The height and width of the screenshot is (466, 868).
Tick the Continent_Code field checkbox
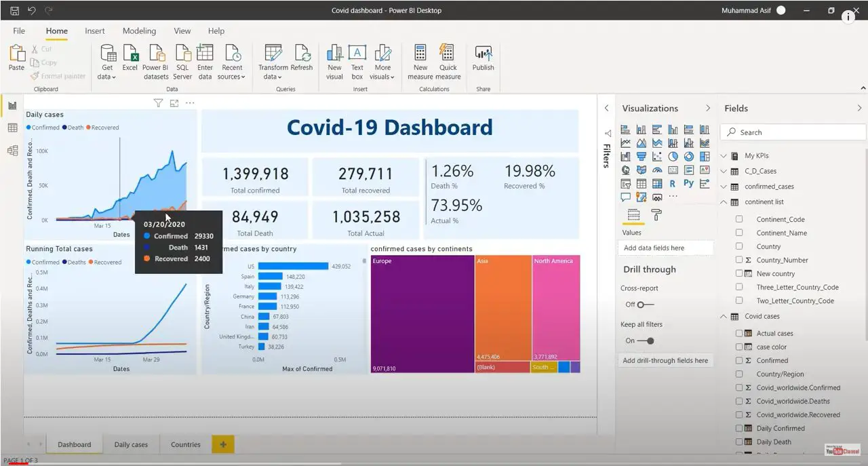tap(739, 219)
